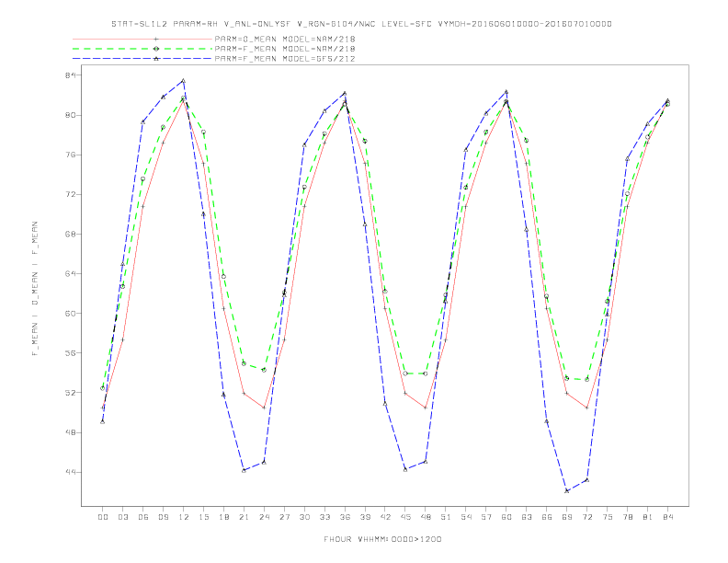Viewport: 728px width, 563px height.
Task: Click x-axis tick label 51
Action: pyautogui.click(x=446, y=517)
